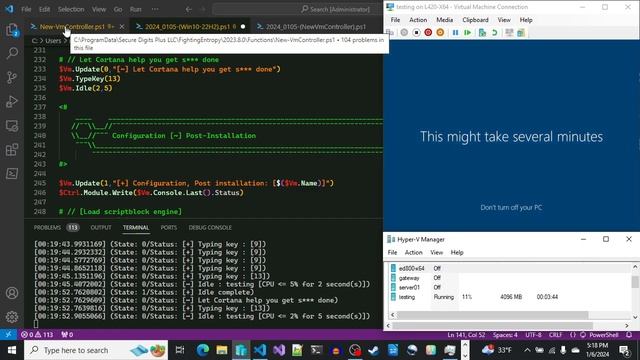Change encoding via UTF-8 status item
The width and height of the screenshot is (640, 360).
coord(533,335)
